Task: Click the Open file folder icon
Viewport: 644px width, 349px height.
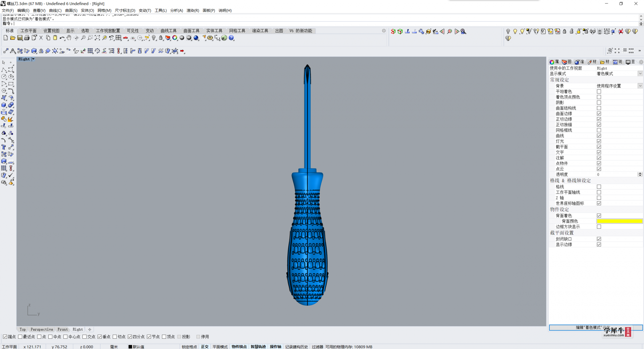Action: (13, 38)
